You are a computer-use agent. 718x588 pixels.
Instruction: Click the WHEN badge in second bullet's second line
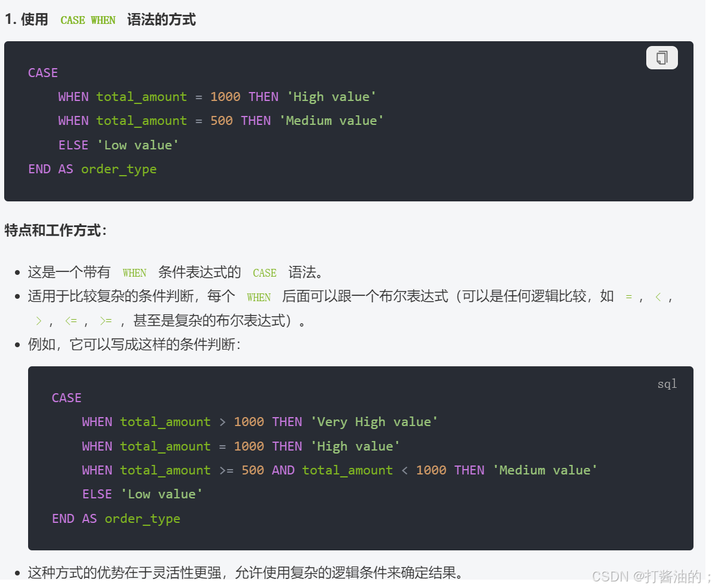pyautogui.click(x=259, y=297)
